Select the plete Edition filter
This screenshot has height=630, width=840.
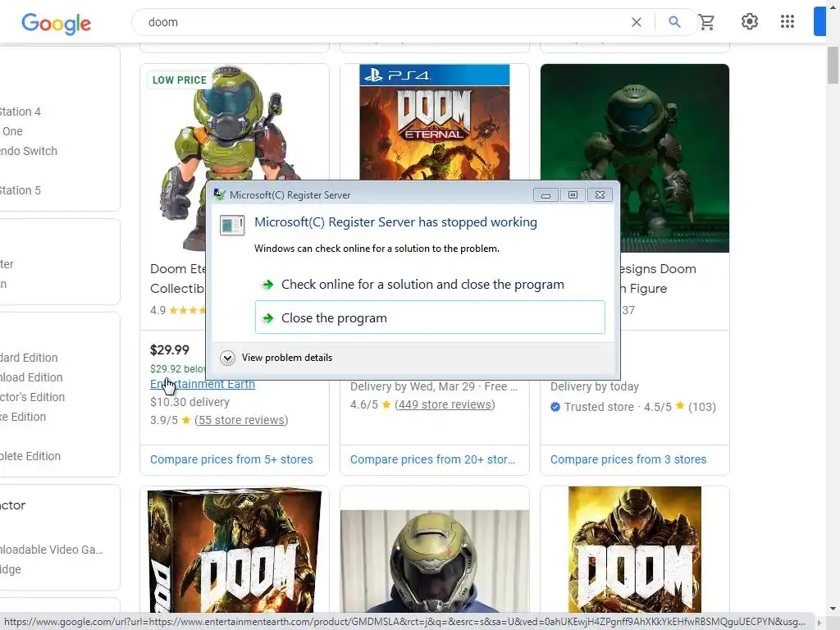click(x=30, y=456)
